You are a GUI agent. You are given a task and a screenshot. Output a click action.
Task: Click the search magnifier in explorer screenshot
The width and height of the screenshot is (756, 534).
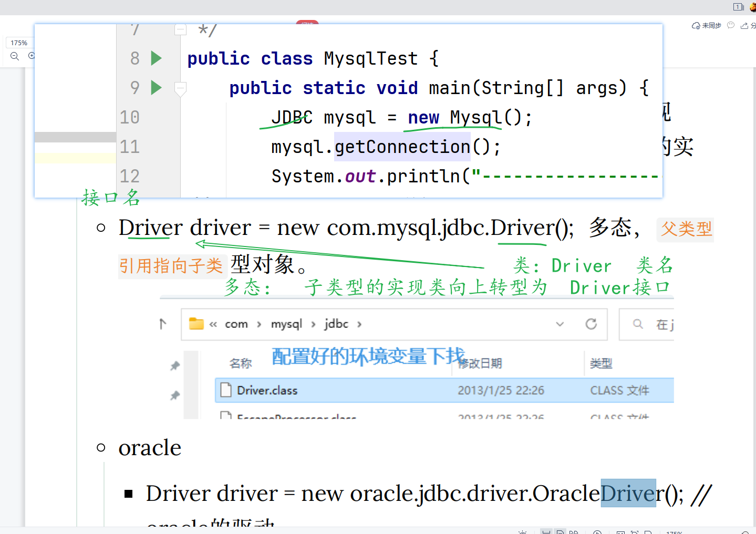638,324
